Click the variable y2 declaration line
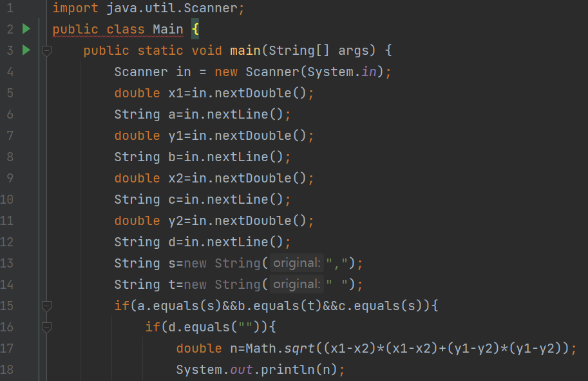 click(214, 220)
